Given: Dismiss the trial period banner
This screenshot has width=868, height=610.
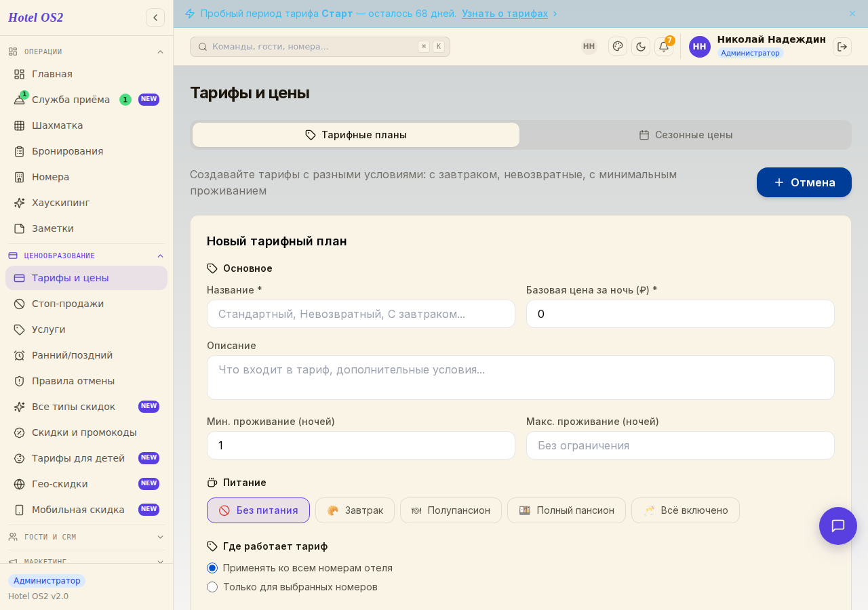Looking at the screenshot, I should [852, 14].
